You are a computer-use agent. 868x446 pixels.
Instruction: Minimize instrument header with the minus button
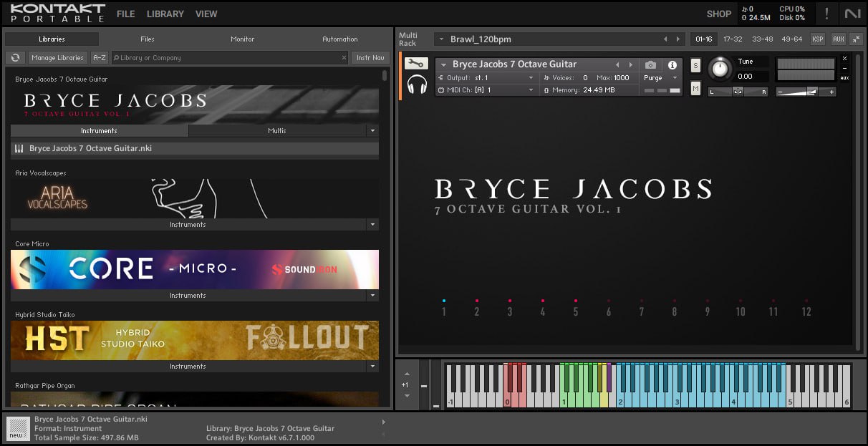pos(844,68)
